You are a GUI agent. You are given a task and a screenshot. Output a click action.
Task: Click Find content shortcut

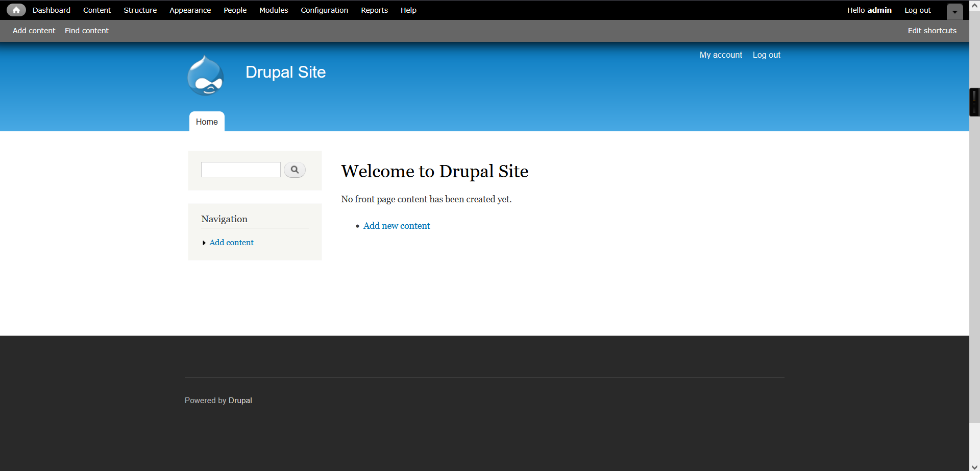tap(87, 31)
